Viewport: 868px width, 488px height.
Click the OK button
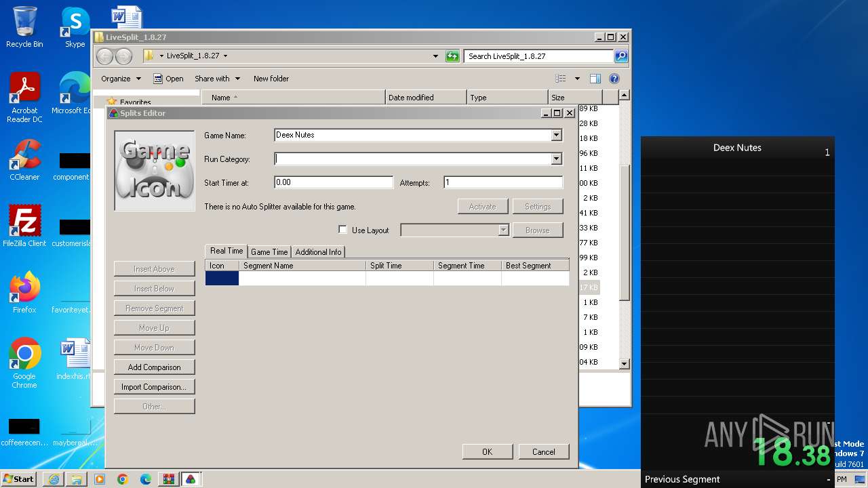coord(487,452)
